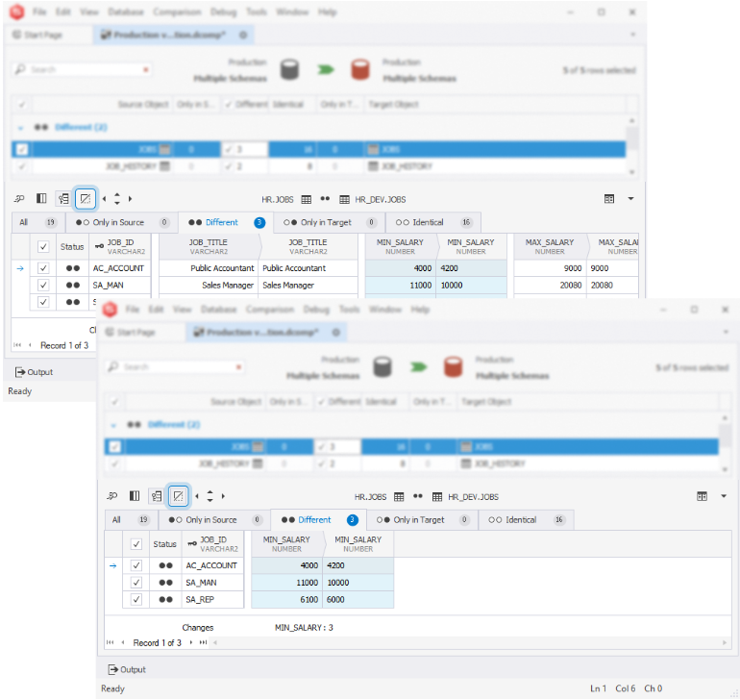This screenshot has width=740, height=700.
Task: Click the JOB_ID column header in the front window
Action: click(x=213, y=544)
